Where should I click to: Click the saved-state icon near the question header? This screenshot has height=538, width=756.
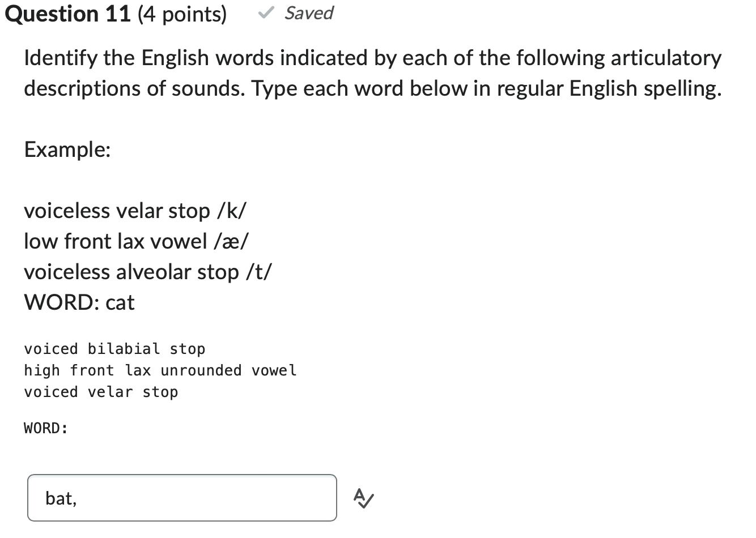coord(266,13)
